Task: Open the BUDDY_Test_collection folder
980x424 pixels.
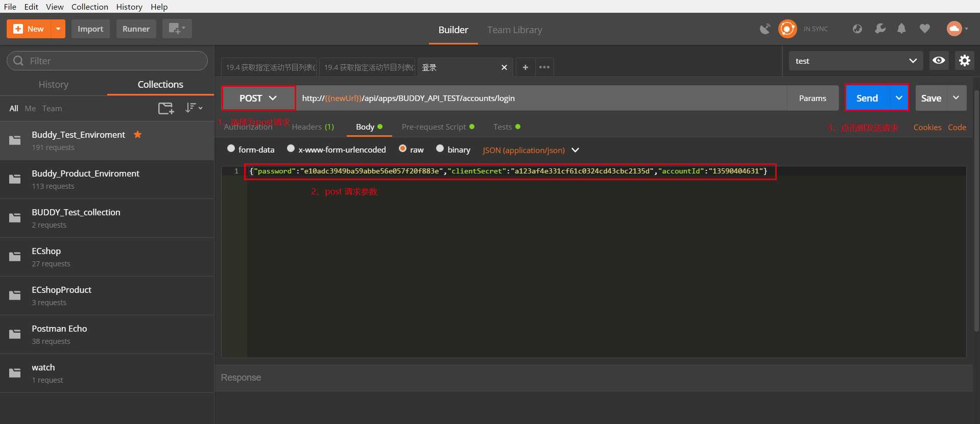Action: tap(107, 218)
